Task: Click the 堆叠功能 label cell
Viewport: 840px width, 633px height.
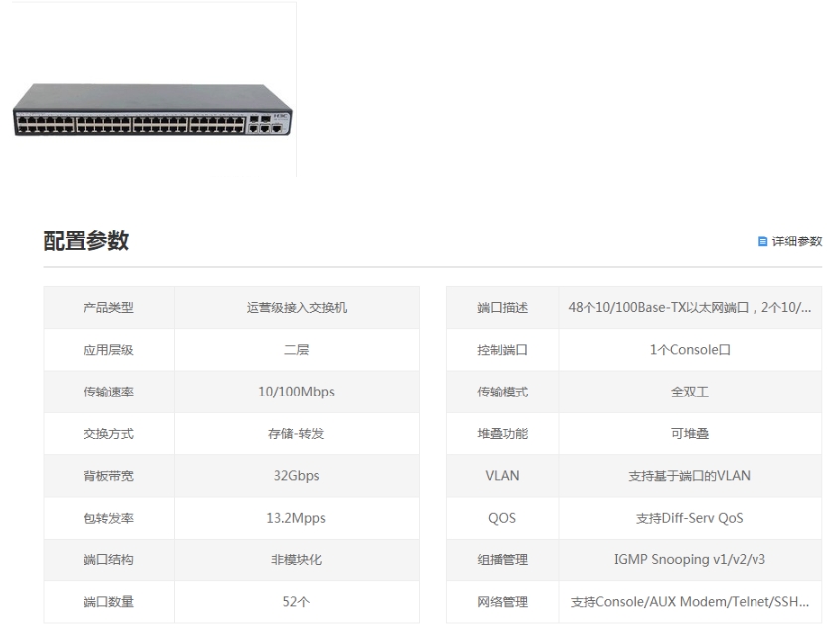Action: (502, 434)
